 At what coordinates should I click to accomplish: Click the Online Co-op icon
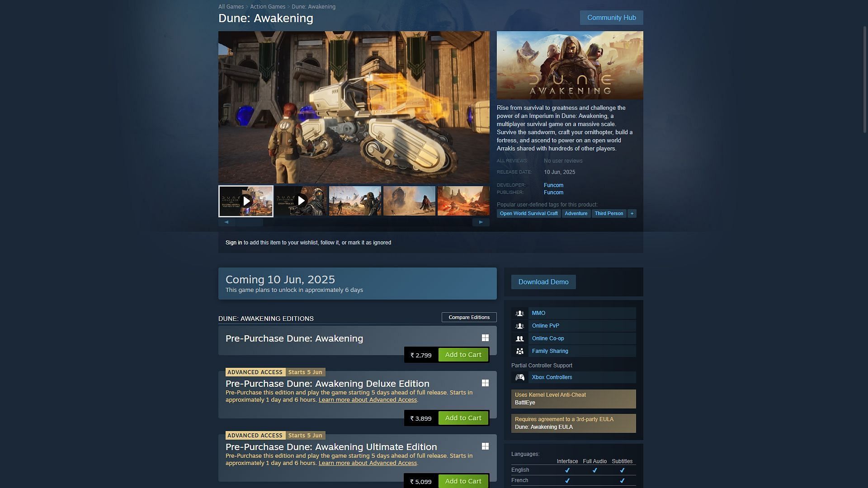(520, 338)
